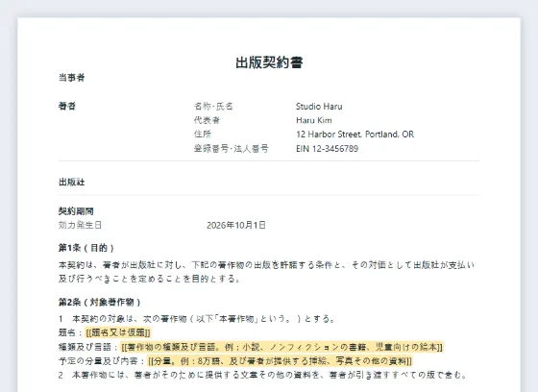Click the paragraph beginning 本契約は、著者が出版社に対し

point(267,272)
